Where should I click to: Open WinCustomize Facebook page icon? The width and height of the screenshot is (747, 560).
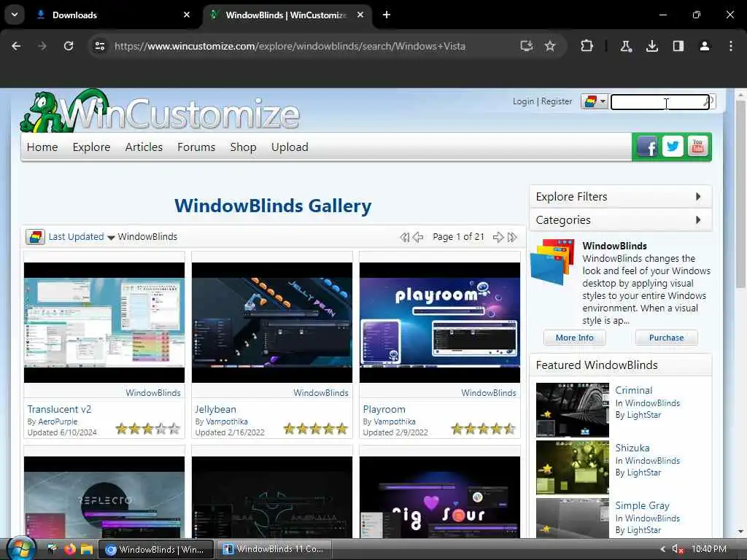(648, 147)
